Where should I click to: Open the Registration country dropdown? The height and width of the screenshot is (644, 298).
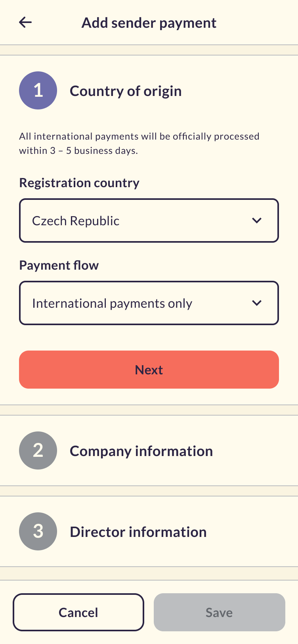pyautogui.click(x=149, y=220)
